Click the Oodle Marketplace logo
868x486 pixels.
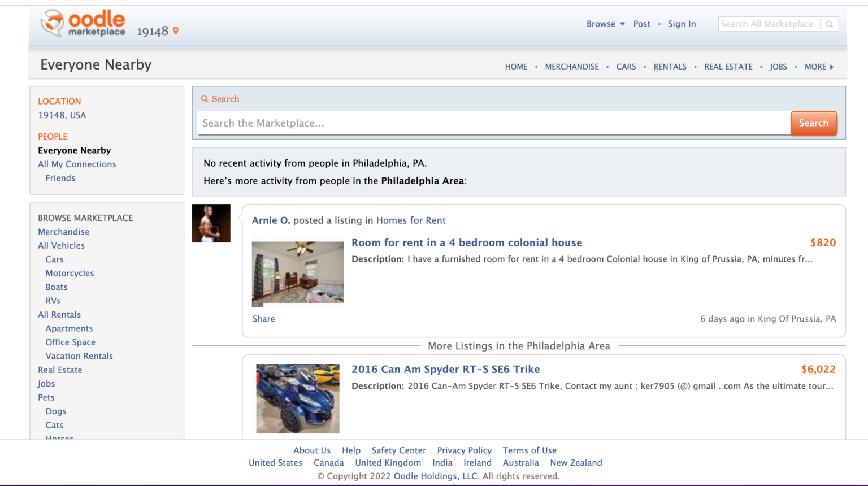point(83,23)
